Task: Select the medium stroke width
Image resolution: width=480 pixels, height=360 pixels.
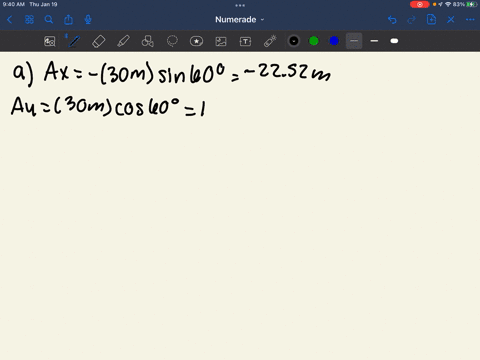Action: coord(374,41)
